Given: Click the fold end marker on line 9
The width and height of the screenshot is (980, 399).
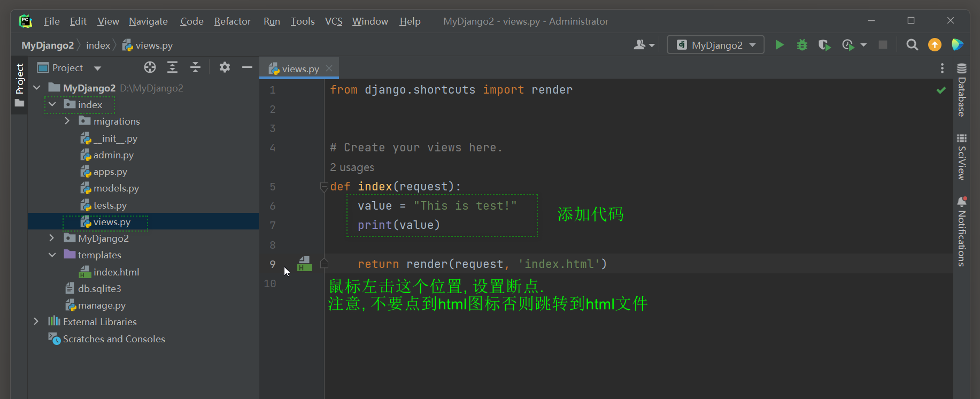Looking at the screenshot, I should point(324,263).
